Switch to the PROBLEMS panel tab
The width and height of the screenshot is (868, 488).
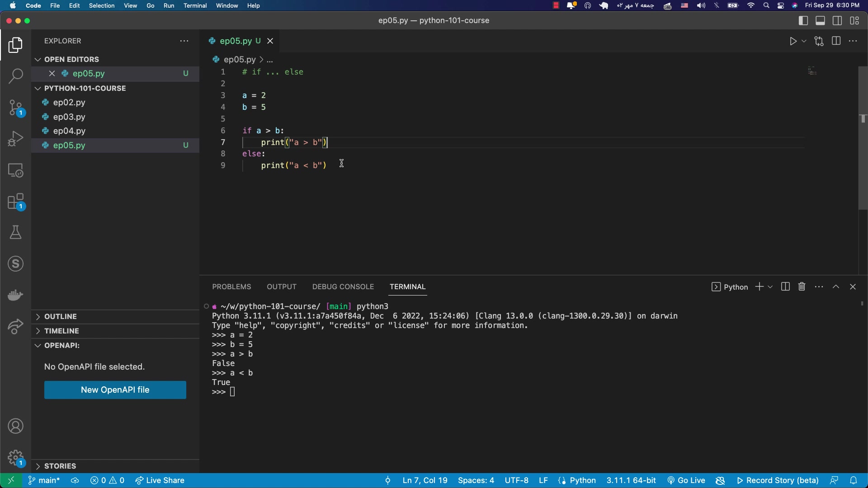click(231, 287)
